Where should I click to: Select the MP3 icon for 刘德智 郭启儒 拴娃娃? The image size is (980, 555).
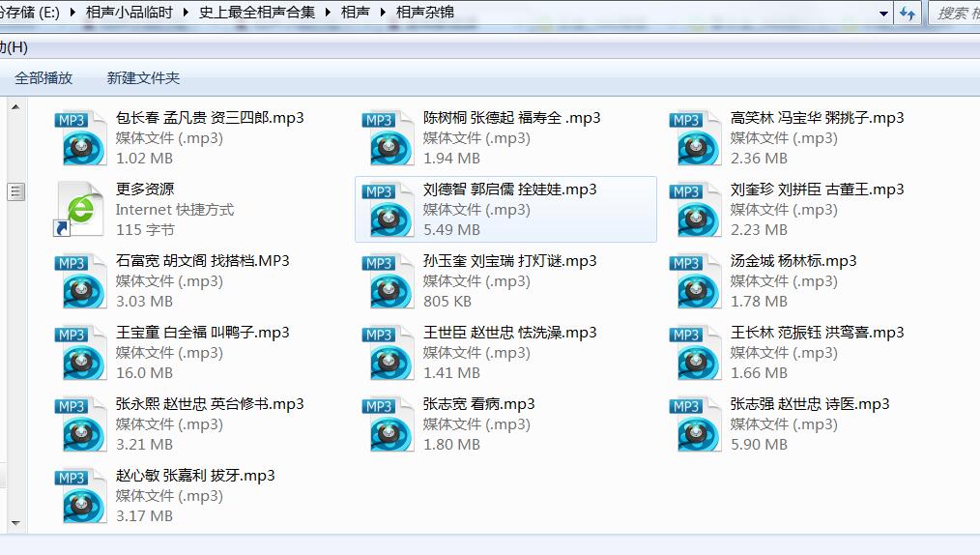click(x=388, y=210)
